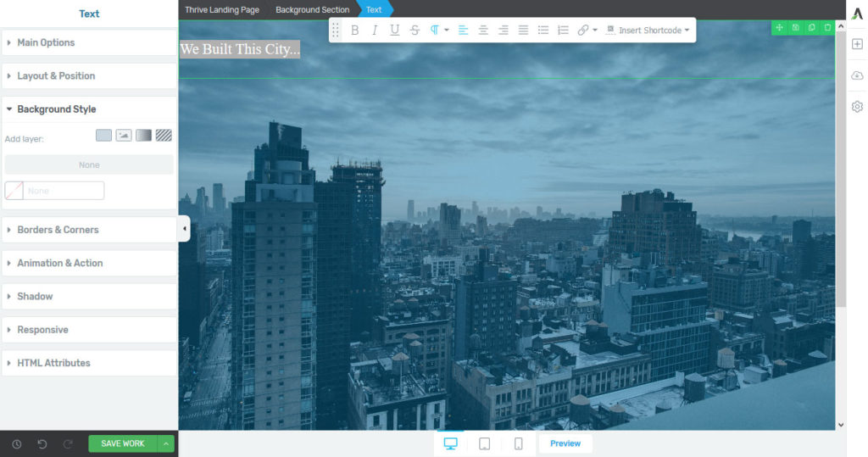Justify the text
This screenshot has height=457, width=868.
point(523,31)
